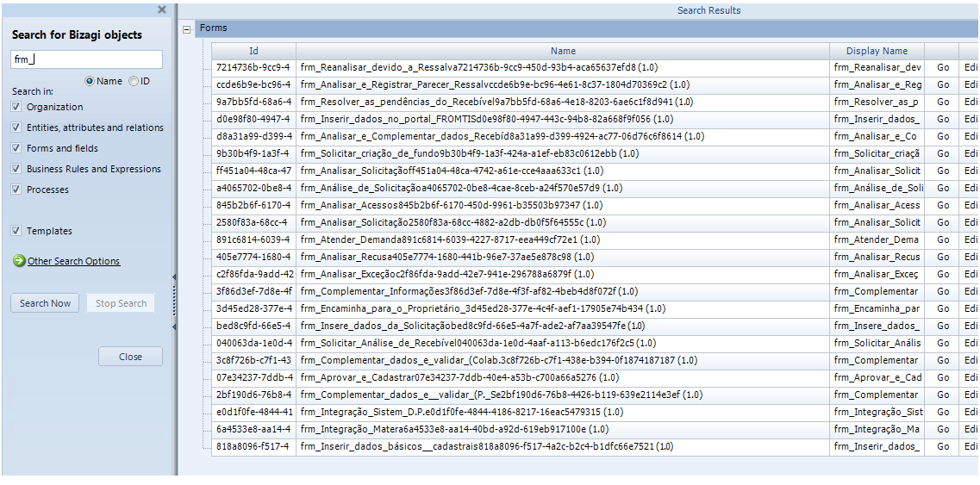The image size is (980, 485).
Task: Click the search text field containing frm_
Action: tap(87, 59)
